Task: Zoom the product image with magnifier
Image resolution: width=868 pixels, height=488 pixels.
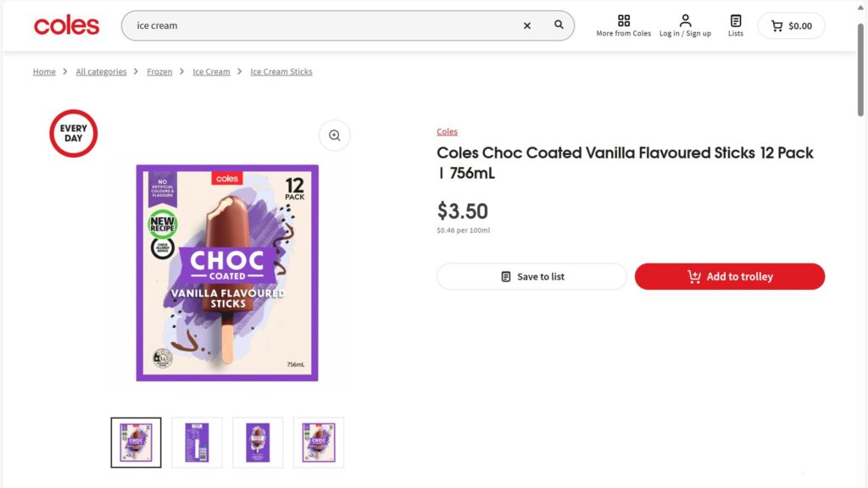Action: pyautogui.click(x=334, y=136)
